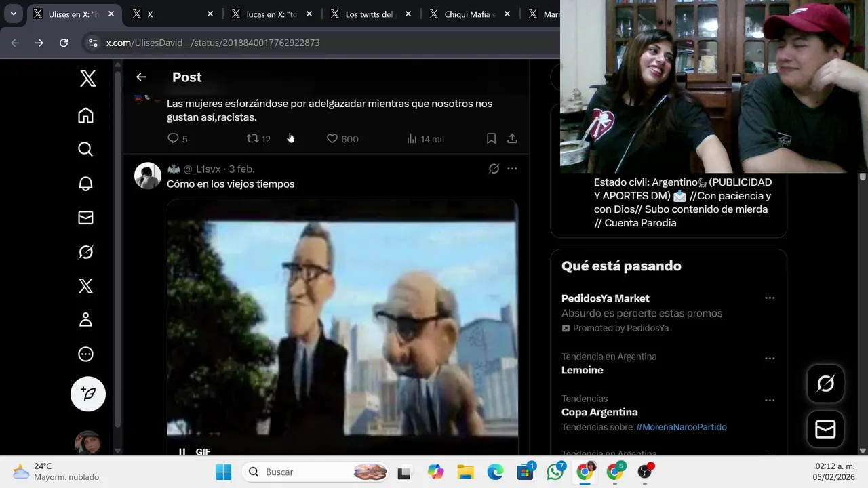Switch to 'Los twitts del' tab
The image size is (868, 488).
click(x=371, y=14)
